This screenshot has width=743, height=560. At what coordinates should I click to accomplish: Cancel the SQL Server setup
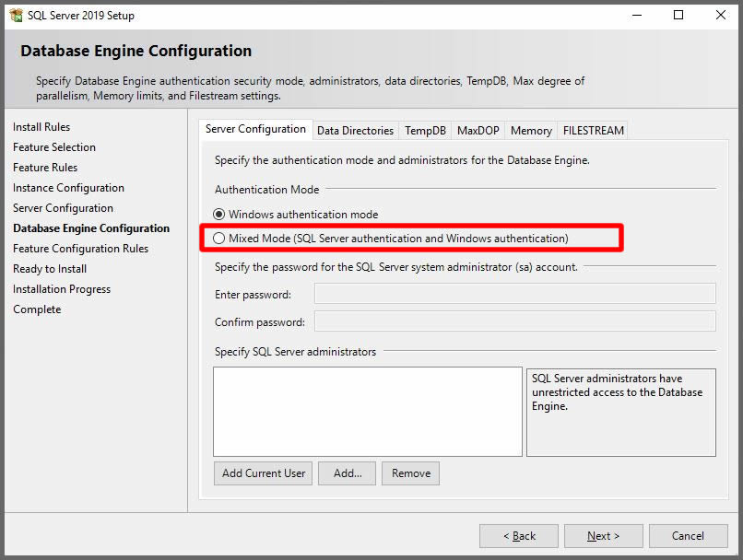click(688, 536)
